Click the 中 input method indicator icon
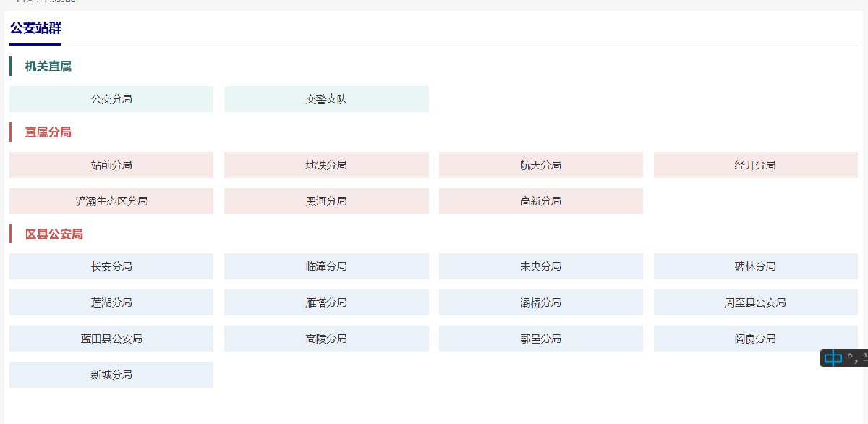 pos(833,357)
